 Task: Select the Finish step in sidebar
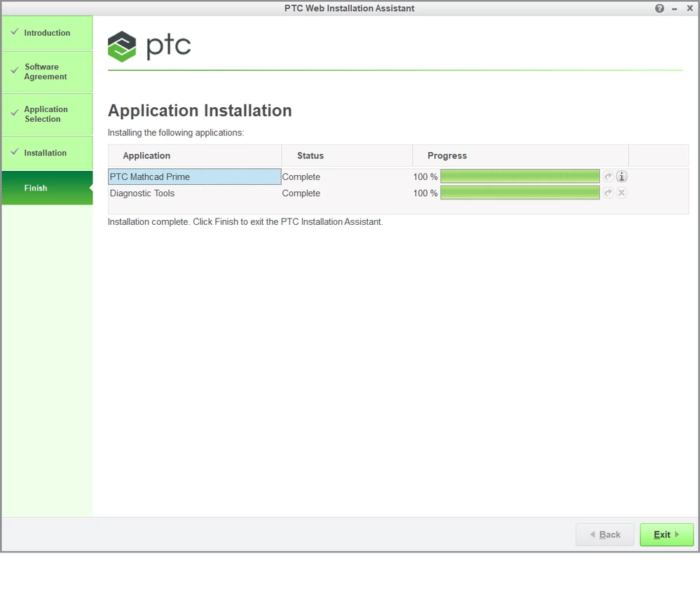48,188
